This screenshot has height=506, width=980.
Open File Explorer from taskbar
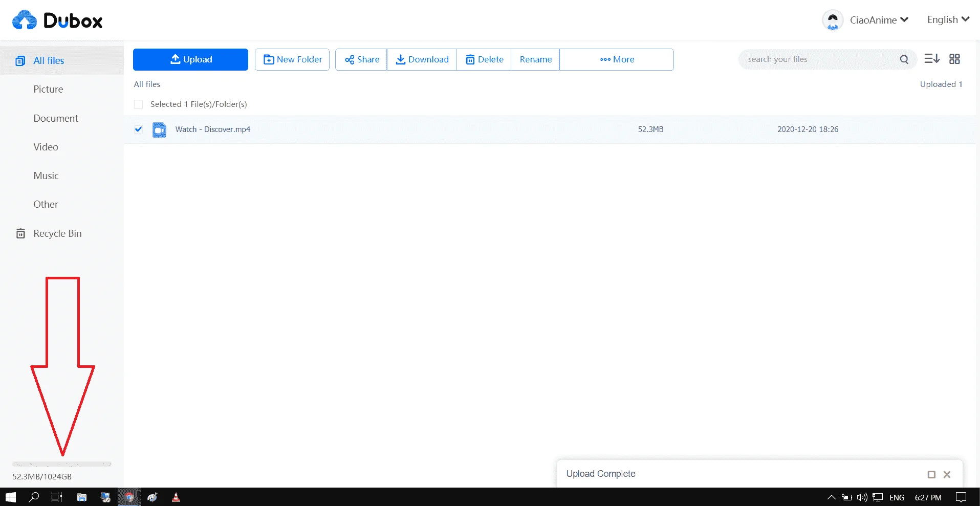click(x=82, y=497)
